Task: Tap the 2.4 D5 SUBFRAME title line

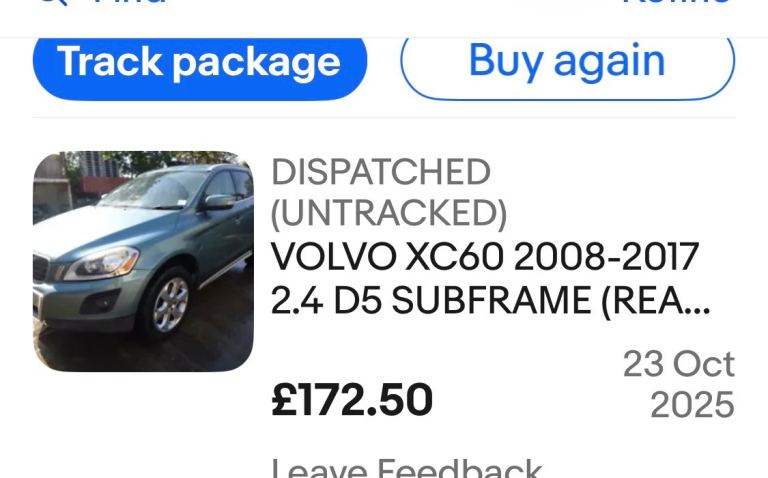Action: pyautogui.click(x=490, y=299)
